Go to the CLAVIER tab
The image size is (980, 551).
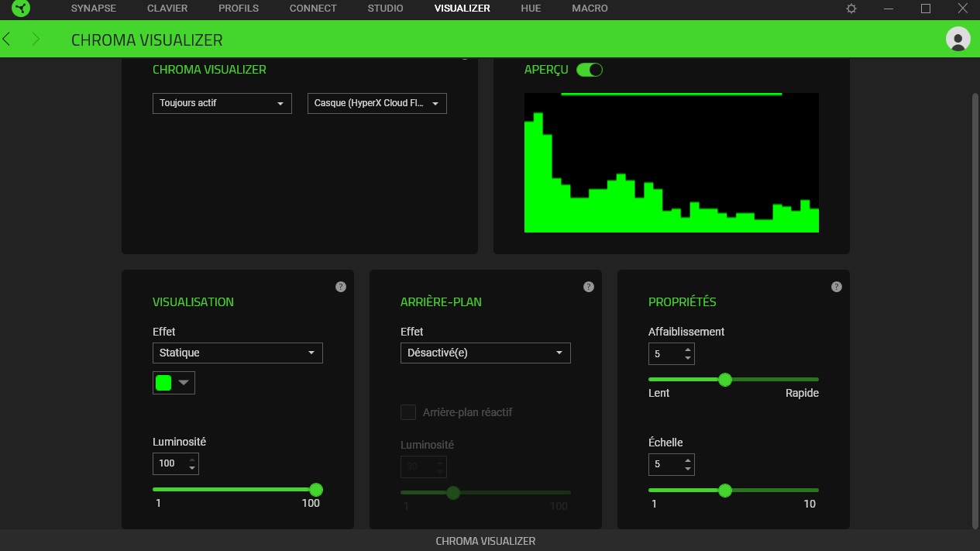pyautogui.click(x=167, y=9)
